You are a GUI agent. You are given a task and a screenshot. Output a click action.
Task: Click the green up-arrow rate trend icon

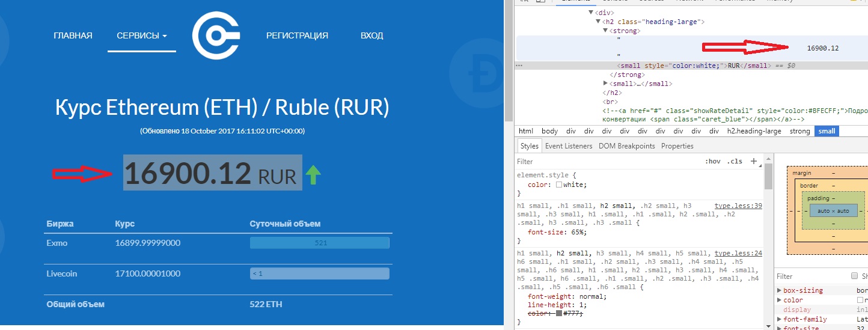[x=313, y=175]
